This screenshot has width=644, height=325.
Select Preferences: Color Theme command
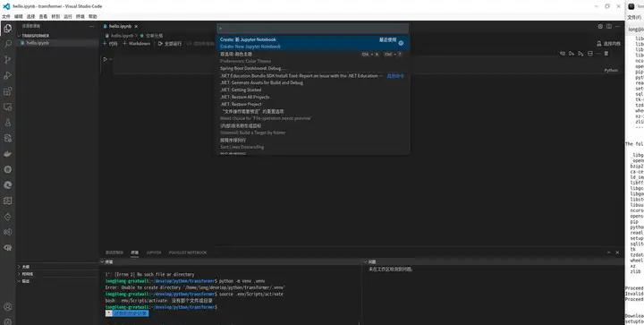(x=313, y=57)
